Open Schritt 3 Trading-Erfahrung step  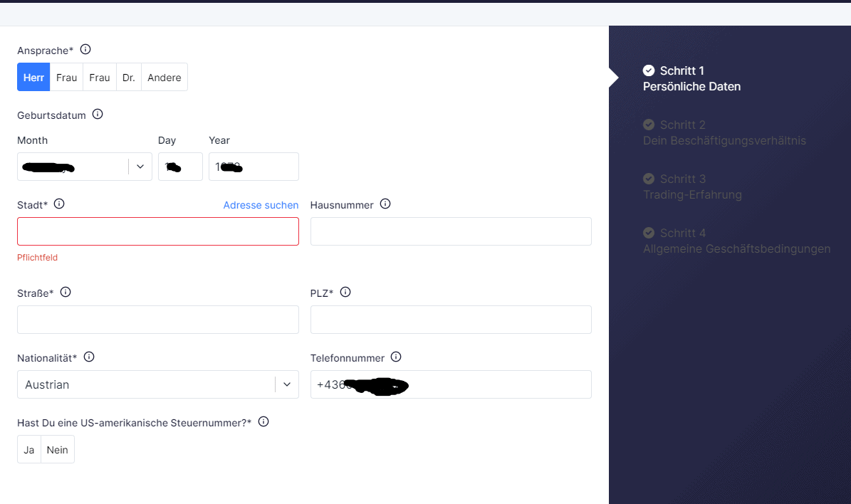pyautogui.click(x=691, y=187)
